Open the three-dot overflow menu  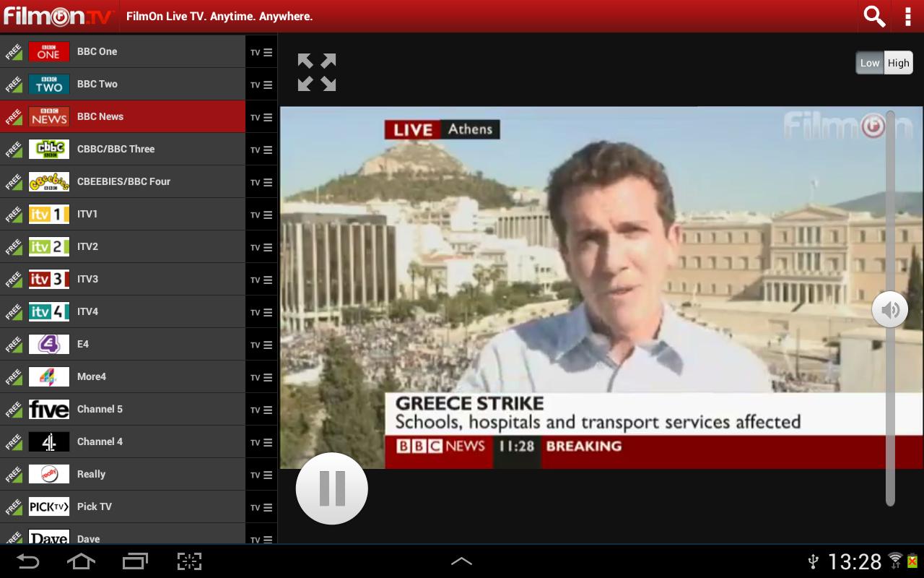pos(907,16)
